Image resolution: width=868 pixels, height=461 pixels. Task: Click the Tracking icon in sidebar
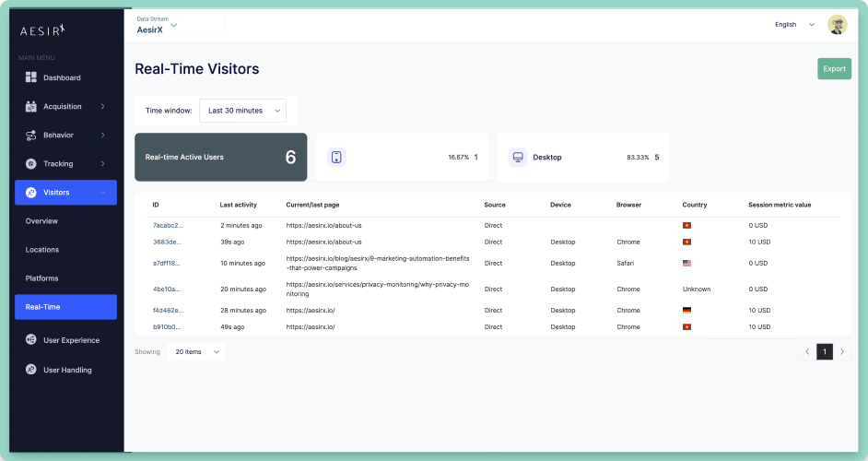pos(31,164)
